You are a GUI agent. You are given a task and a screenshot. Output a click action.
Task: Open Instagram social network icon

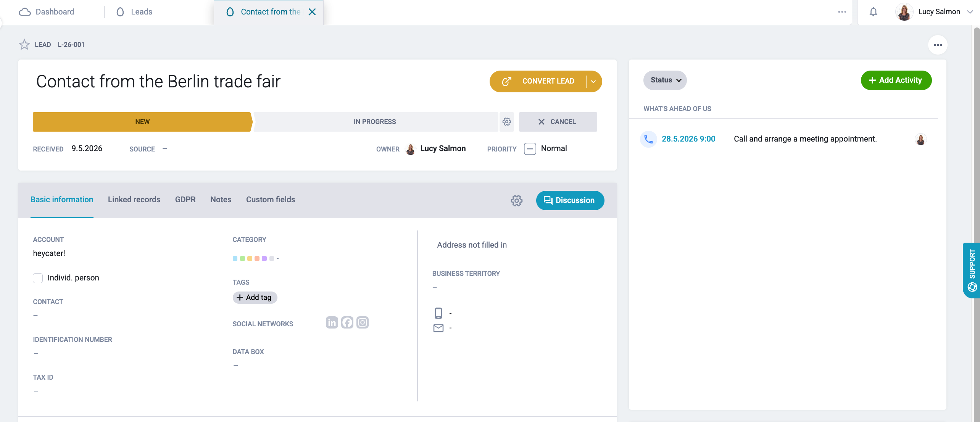point(362,323)
